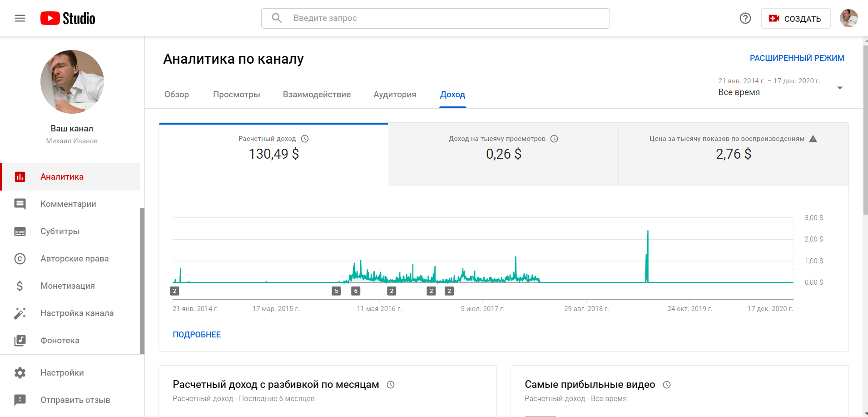Select the Доход на тысячу просмотров card

[x=504, y=154]
